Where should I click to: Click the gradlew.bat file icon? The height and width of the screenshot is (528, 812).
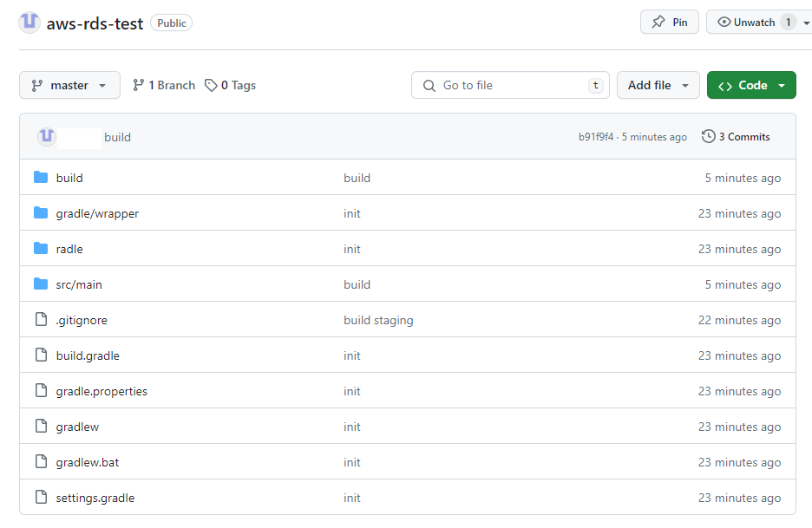tap(41, 462)
